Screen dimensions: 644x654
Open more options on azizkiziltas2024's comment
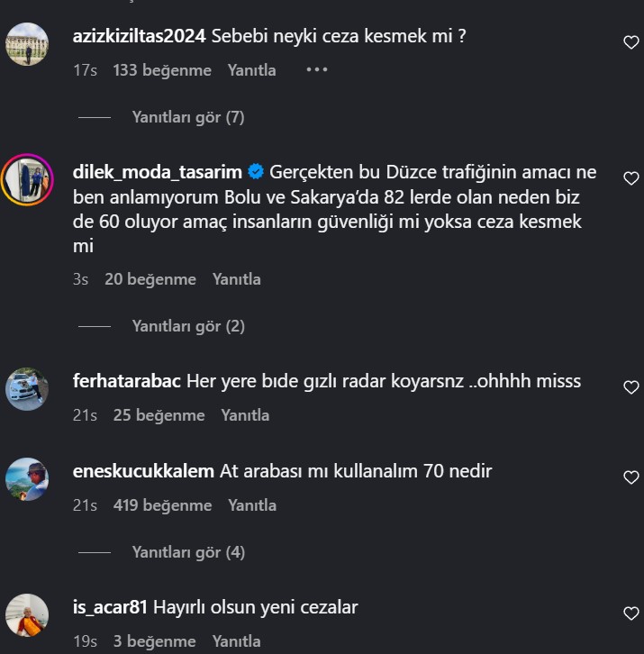click(316, 69)
